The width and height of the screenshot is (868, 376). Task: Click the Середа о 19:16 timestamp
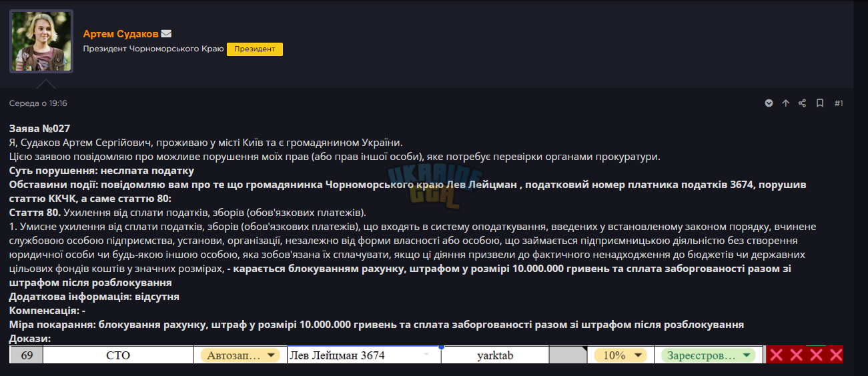[38, 103]
